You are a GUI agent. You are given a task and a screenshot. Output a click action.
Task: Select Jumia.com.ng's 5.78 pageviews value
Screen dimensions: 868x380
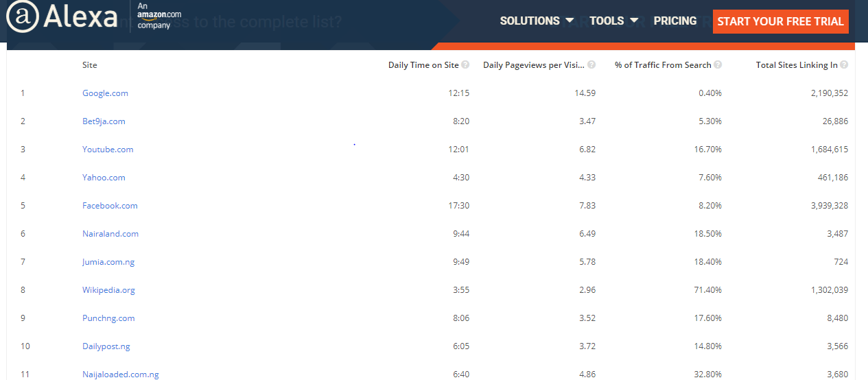click(x=587, y=262)
